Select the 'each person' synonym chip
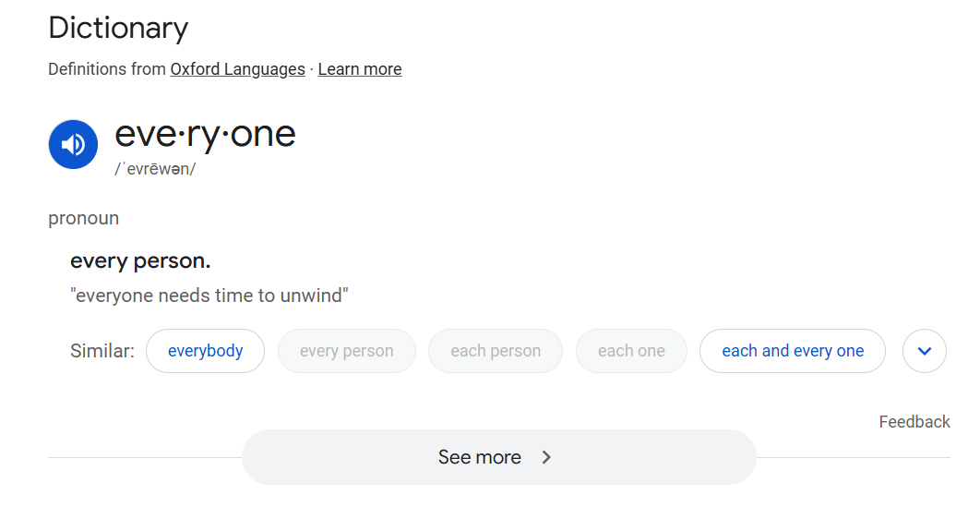The image size is (980, 519). [496, 351]
